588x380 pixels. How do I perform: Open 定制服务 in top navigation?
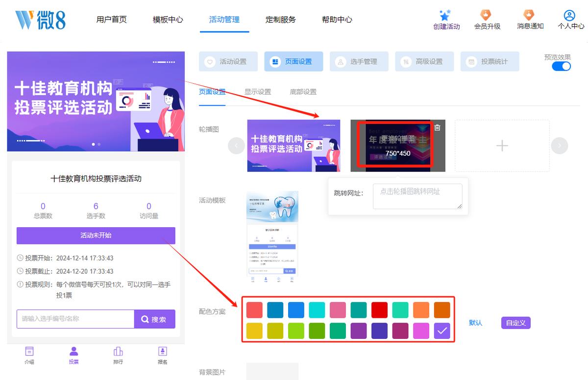tap(281, 20)
